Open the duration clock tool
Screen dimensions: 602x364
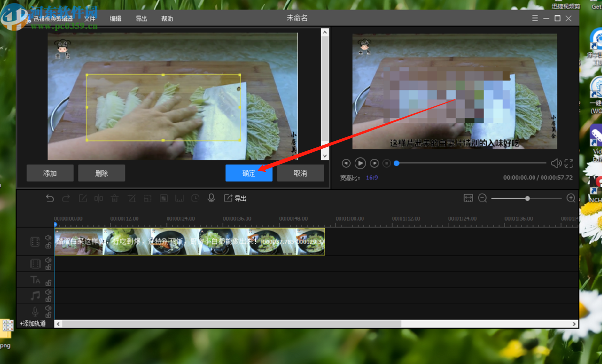(x=195, y=198)
